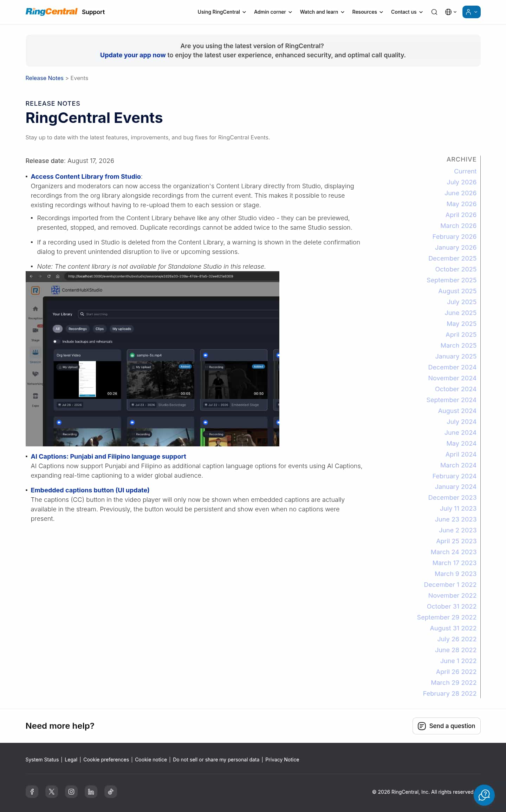Screen dimensions: 506x812
Task: Expand the Admin corner menu
Action: coord(273,12)
